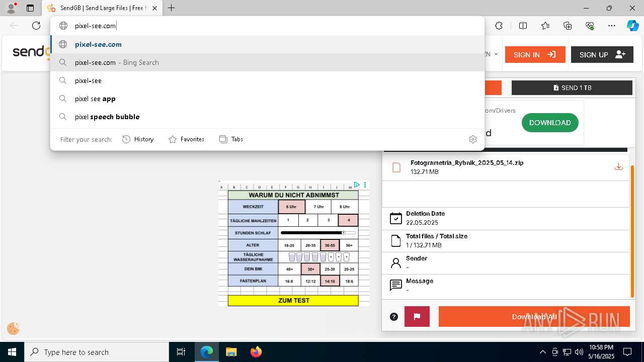Click the SIGN UP button

tap(602, 55)
